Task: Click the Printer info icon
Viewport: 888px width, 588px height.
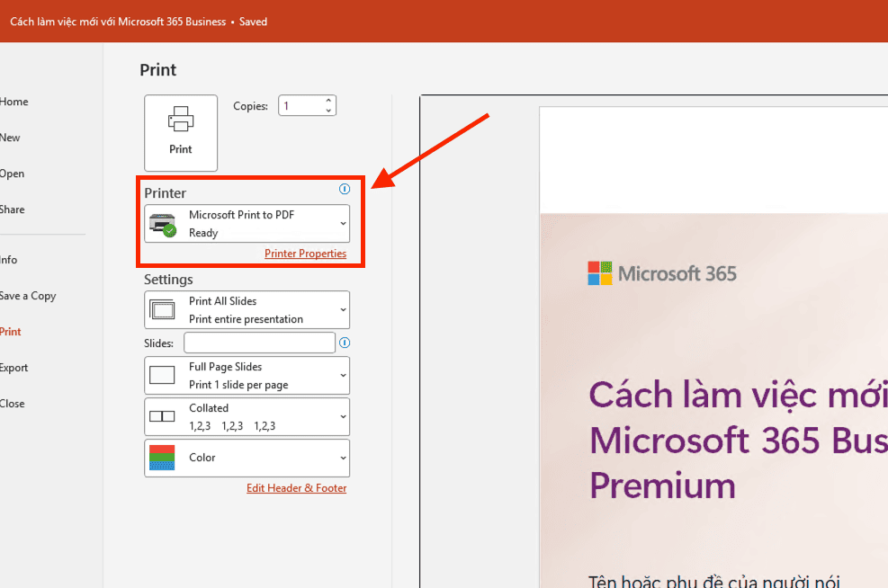Action: pyautogui.click(x=345, y=189)
